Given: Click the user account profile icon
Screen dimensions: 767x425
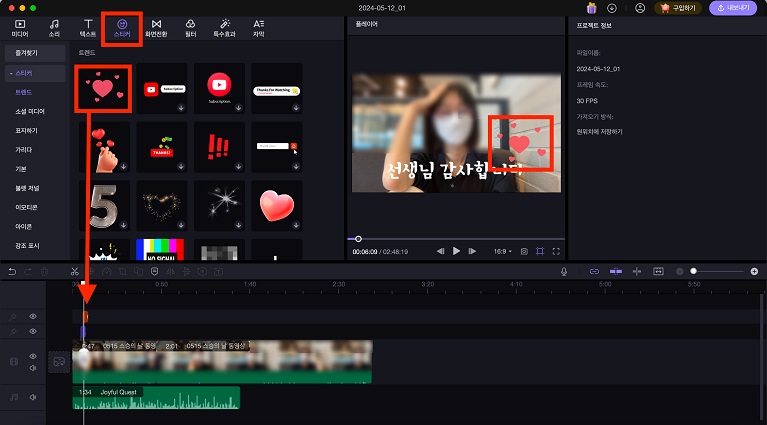Looking at the screenshot, I should (x=640, y=8).
